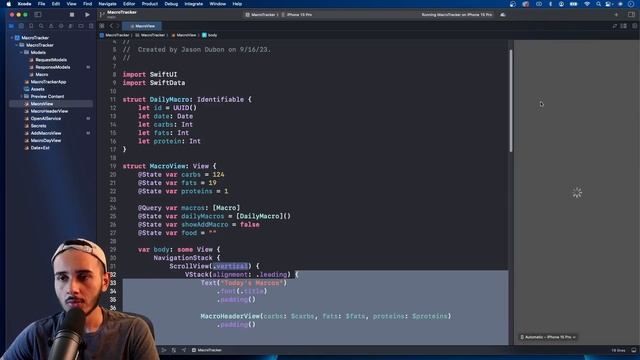Open the Test navigator icon
The width and height of the screenshot is (640, 360).
[61, 26]
